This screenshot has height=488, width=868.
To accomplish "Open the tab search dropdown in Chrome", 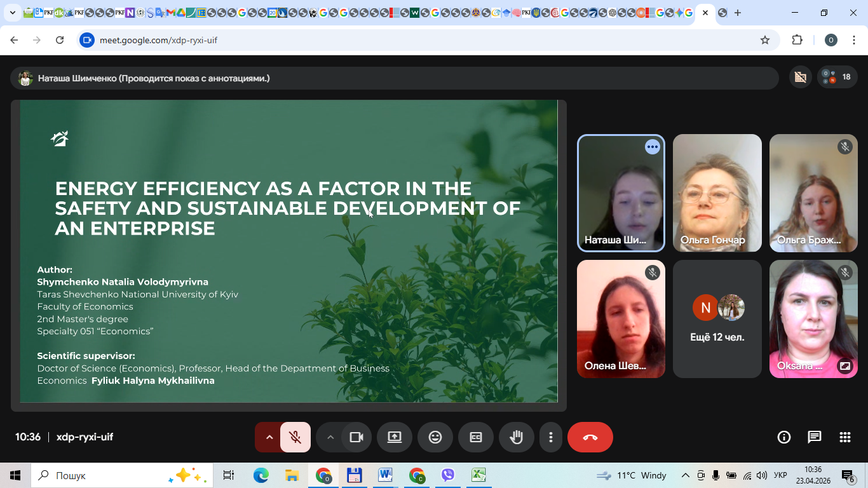I will (13, 13).
